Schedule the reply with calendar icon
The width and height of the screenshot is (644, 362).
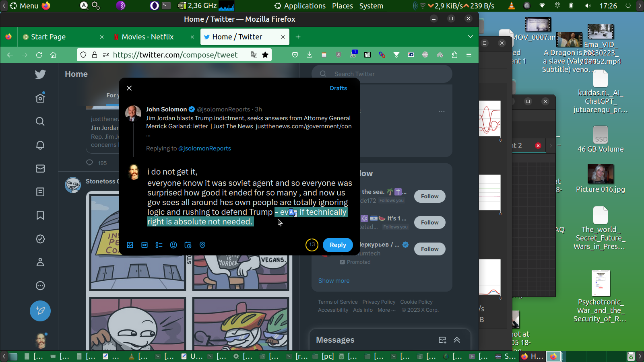pos(188,245)
